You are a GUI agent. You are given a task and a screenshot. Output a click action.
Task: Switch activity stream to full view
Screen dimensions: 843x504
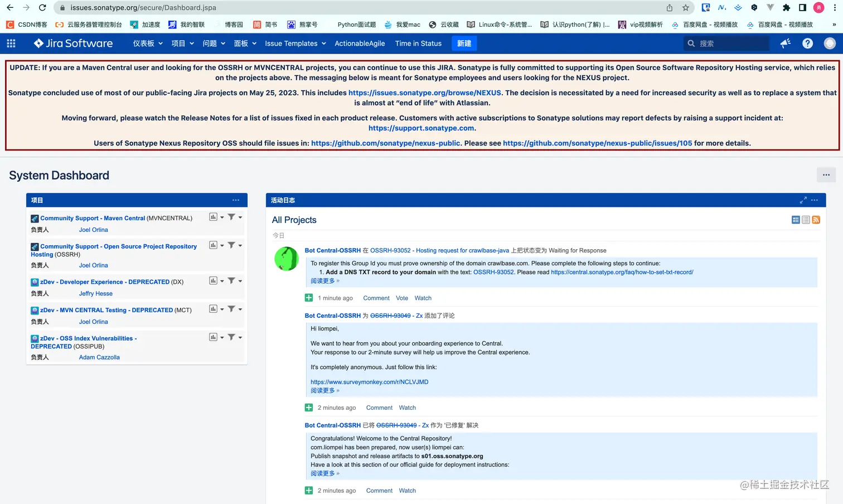pyautogui.click(x=796, y=220)
